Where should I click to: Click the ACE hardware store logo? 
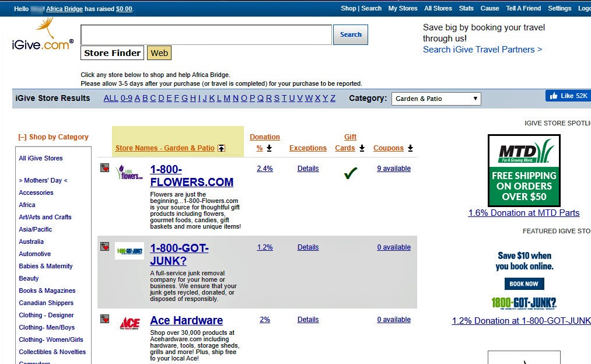click(130, 323)
